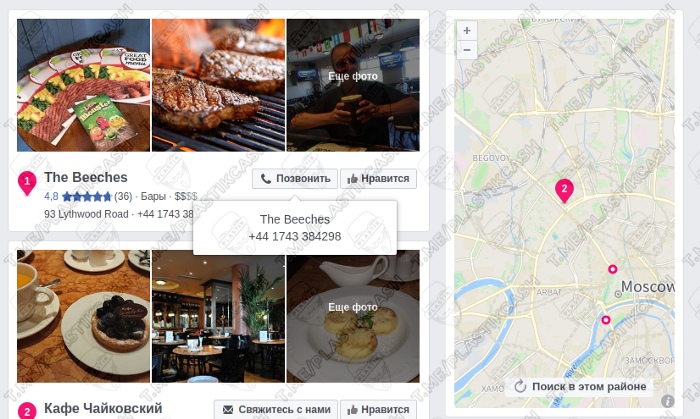Image resolution: width=700 pixels, height=419 pixels.
Task: Open Кафе Чайковский page title link
Action: coord(103,408)
